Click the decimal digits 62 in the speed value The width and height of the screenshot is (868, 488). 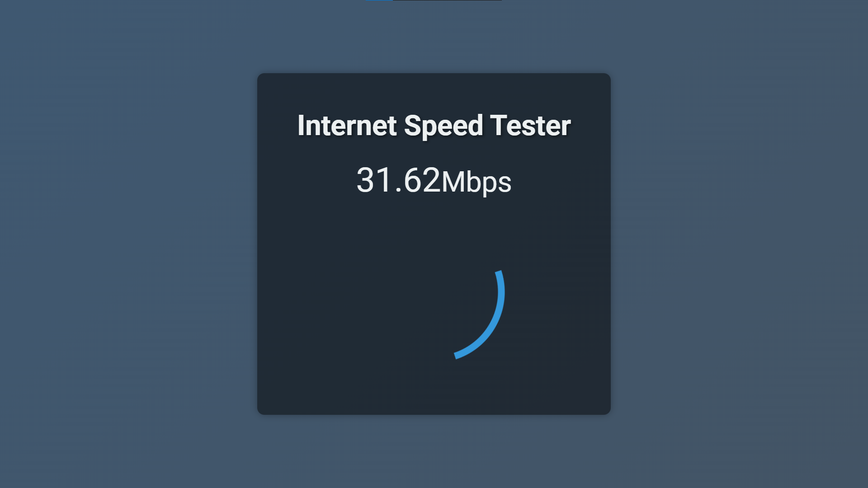422,180
